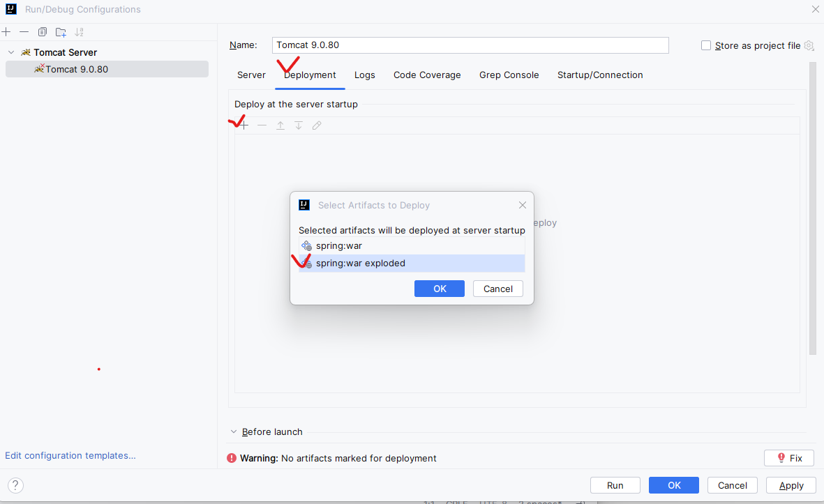Screen dimensions: 824x504
Task: Select Tomcat 9.0.80 in the configuration tree
Action: click(107, 69)
